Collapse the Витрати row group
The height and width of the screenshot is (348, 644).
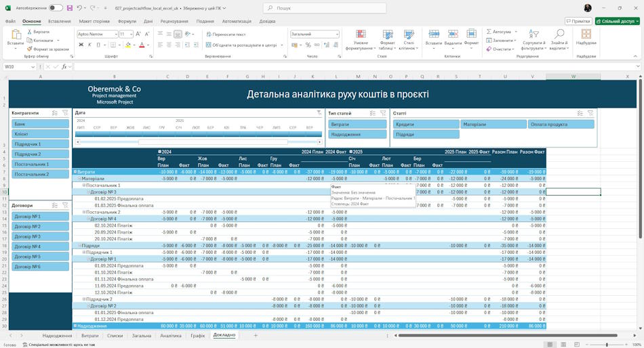[75, 172]
